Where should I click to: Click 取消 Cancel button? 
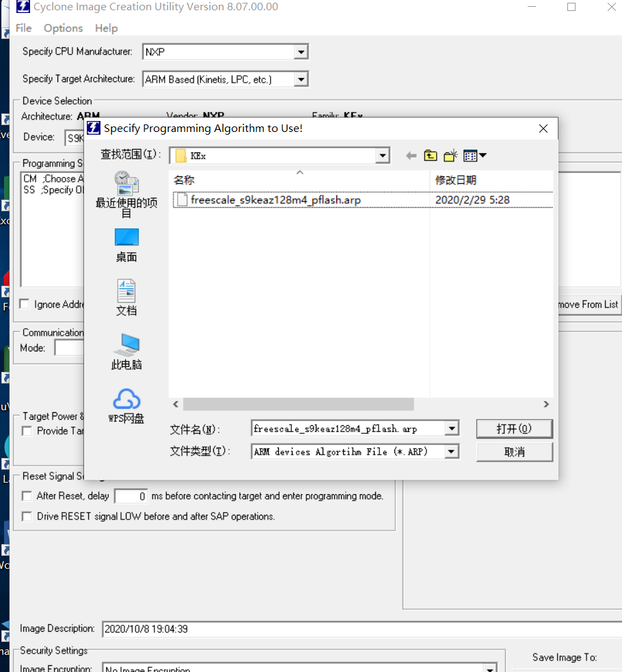click(515, 452)
